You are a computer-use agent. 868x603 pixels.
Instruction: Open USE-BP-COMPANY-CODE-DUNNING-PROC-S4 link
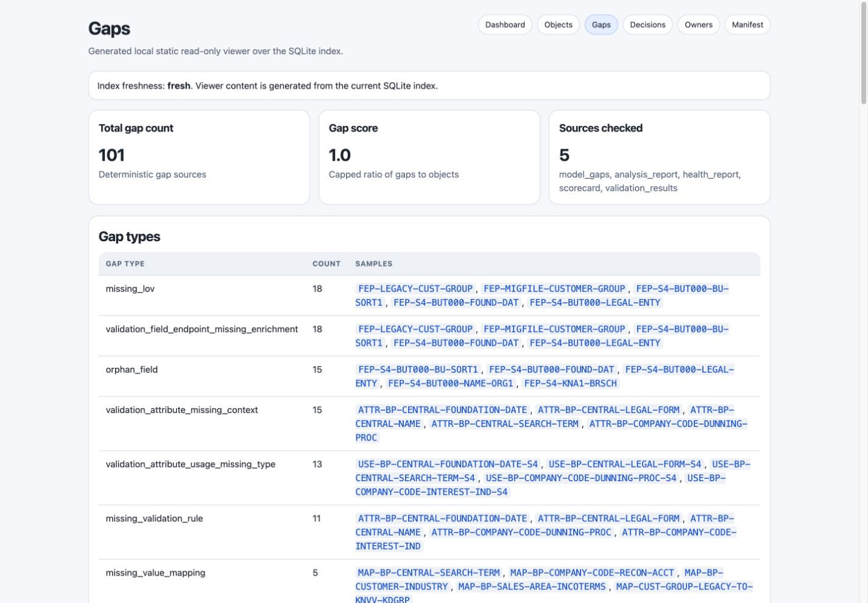pos(581,478)
